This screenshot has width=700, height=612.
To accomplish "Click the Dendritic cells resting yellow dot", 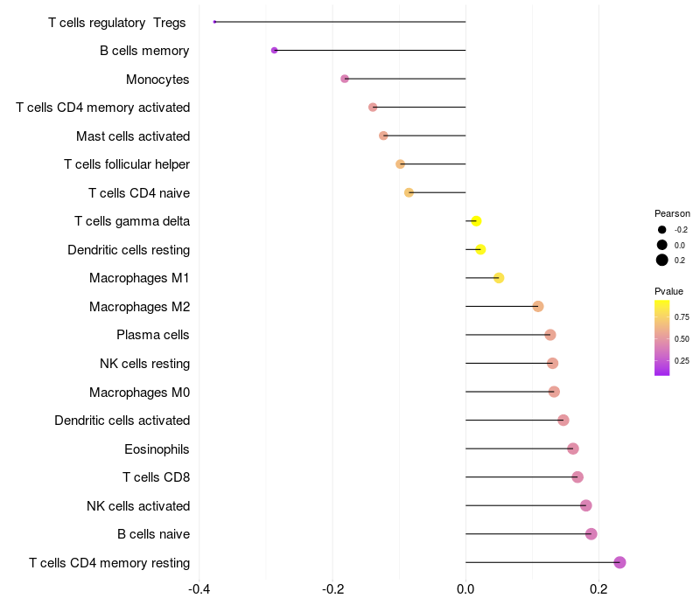I will click(x=480, y=249).
